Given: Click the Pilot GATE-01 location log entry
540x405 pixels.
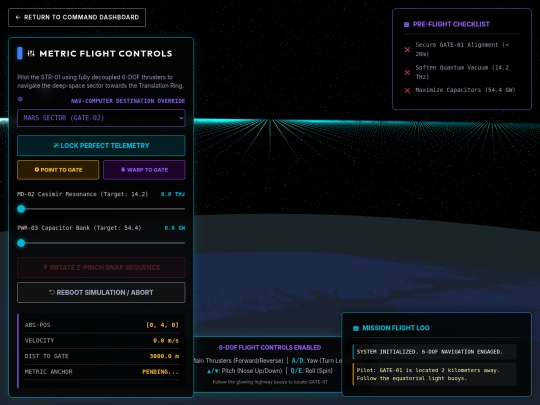Looking at the screenshot, I should 434,374.
